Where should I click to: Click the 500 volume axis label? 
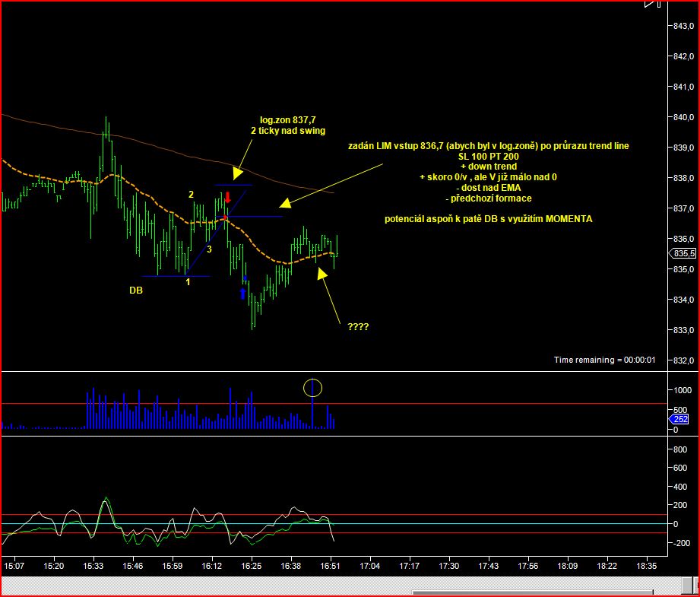(680, 410)
